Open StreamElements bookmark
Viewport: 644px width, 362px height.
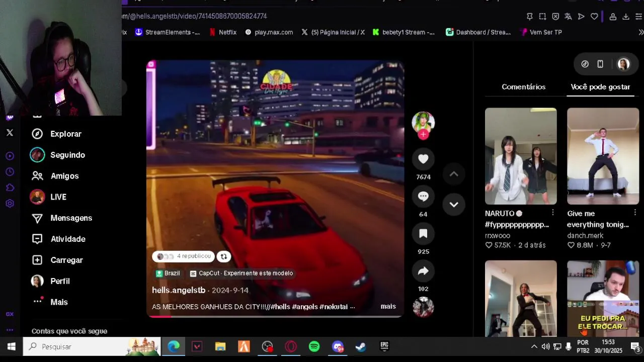(167, 32)
